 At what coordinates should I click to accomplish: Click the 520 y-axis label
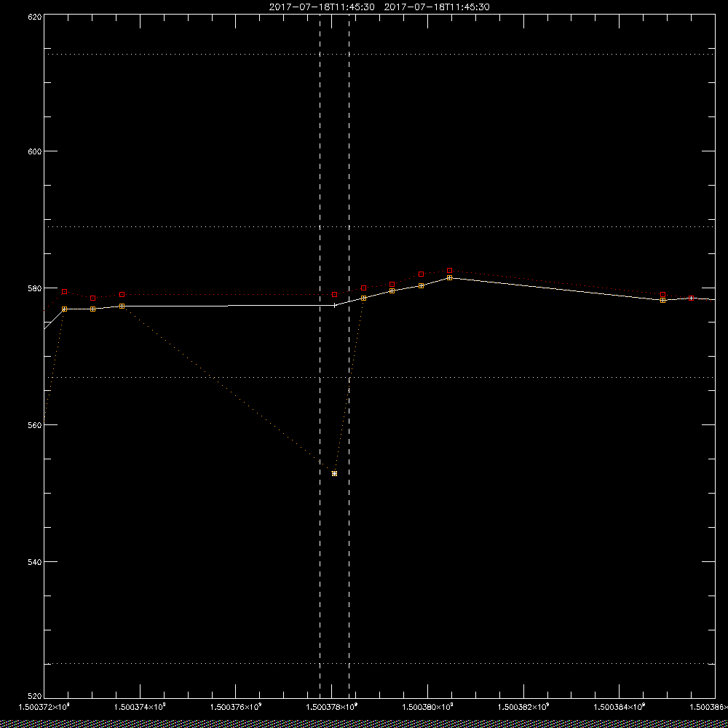[x=35, y=695]
